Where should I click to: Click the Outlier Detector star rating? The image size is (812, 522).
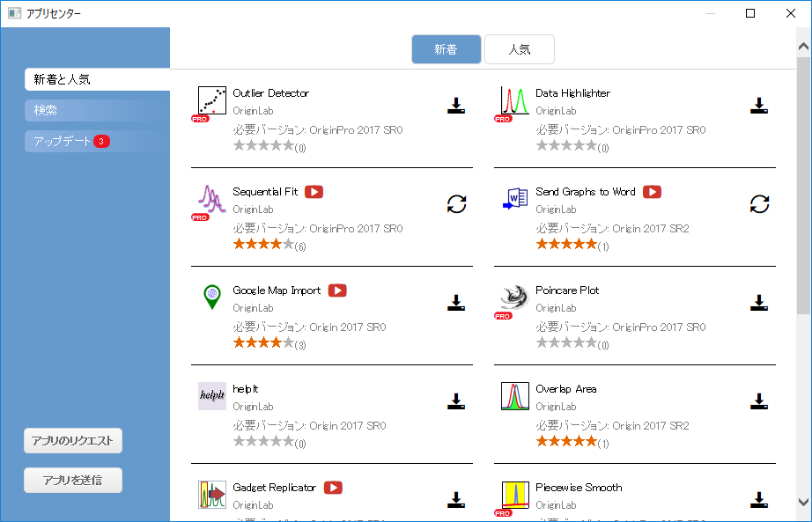(263, 145)
